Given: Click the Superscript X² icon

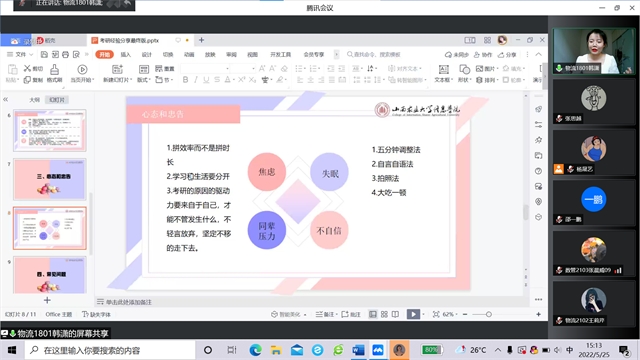Looking at the screenshot, I should (242, 80).
